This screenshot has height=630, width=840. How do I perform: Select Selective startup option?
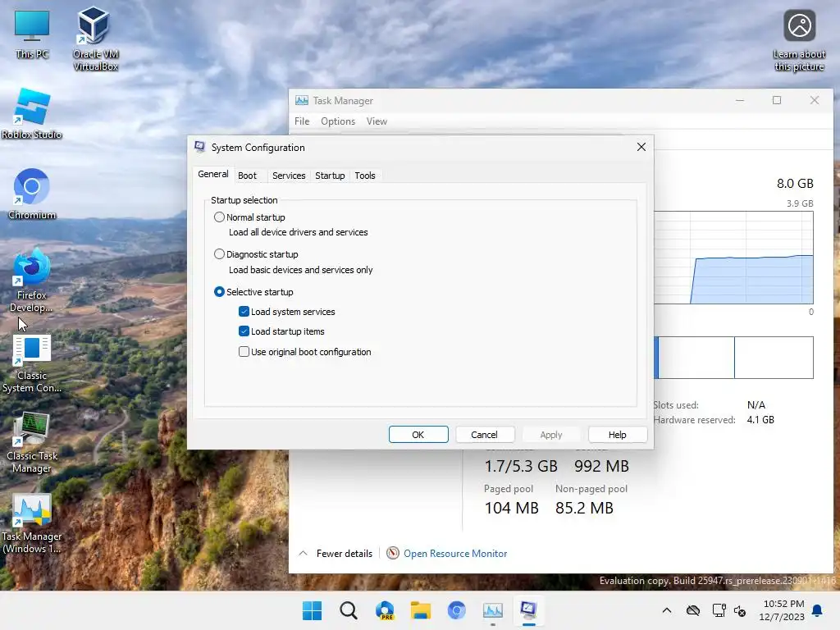tap(219, 291)
